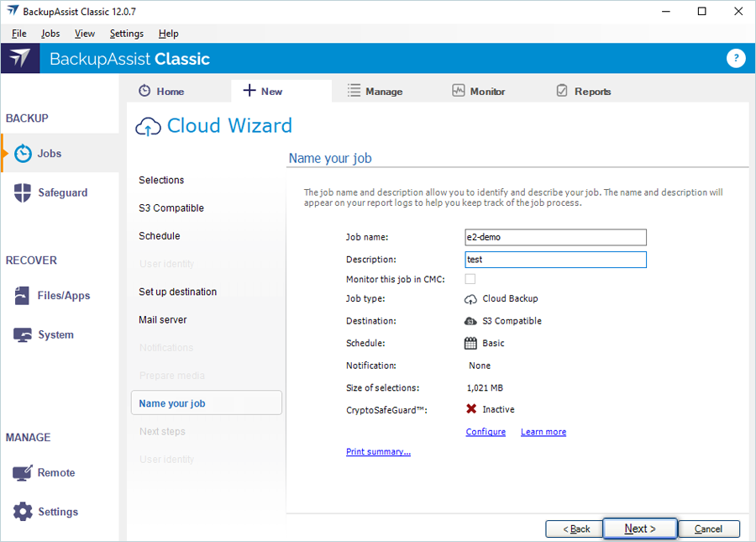Open the File menu
The width and height of the screenshot is (756, 542).
click(18, 34)
